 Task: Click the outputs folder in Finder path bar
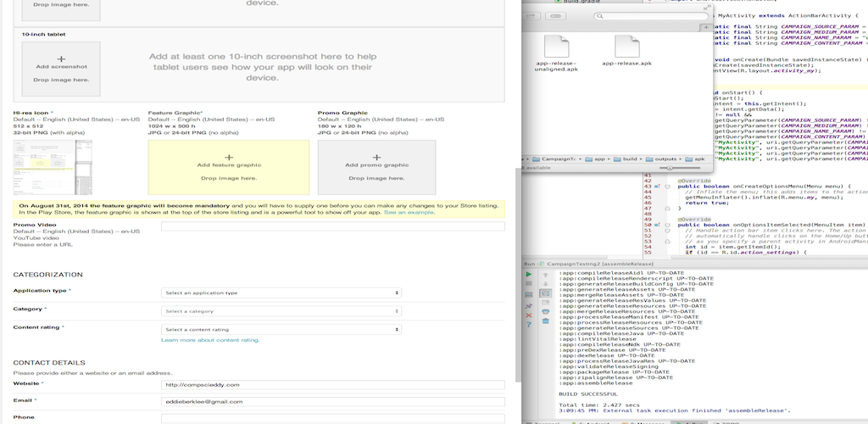(662, 159)
